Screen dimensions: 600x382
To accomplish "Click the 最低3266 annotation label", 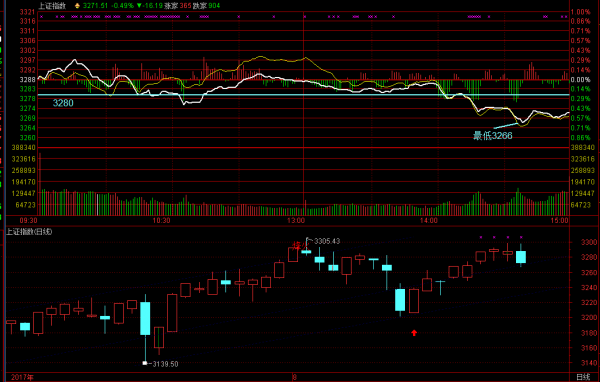I will pos(493,136).
